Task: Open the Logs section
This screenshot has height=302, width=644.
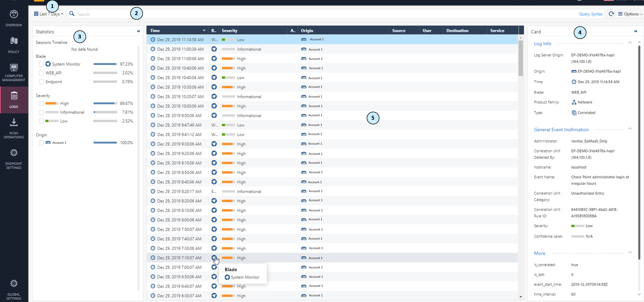Action: [14, 100]
